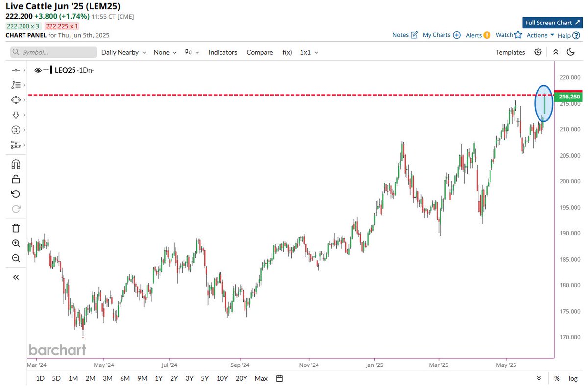This screenshot has height=389, width=588.
Task: Open the Help link
Action: tap(564, 35)
